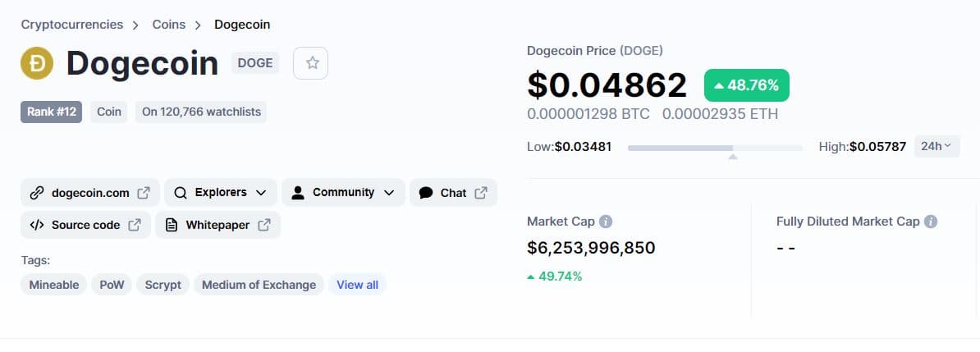Click the Fully Diluted Market Cap info icon
The height and width of the screenshot is (352, 980).
click(931, 222)
